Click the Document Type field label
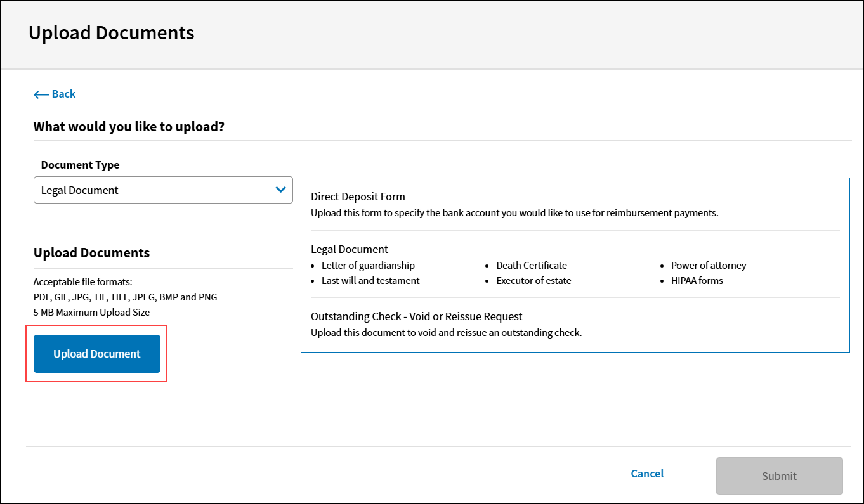The height and width of the screenshot is (504, 864). [80, 165]
